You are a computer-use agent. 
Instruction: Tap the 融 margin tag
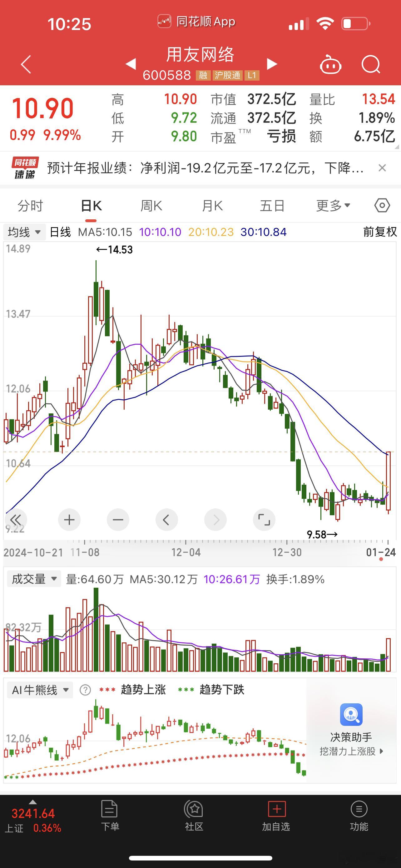point(203,75)
